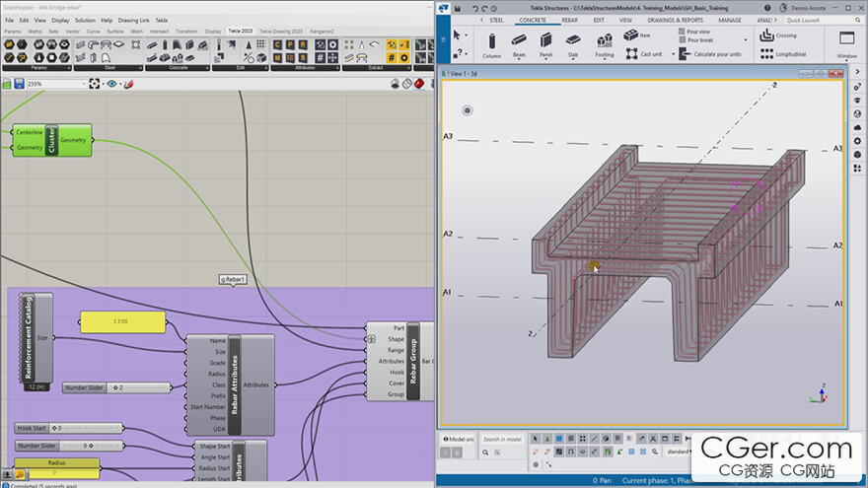This screenshot has width=868, height=488.
Task: Click the Cluster component
Action: (x=52, y=140)
